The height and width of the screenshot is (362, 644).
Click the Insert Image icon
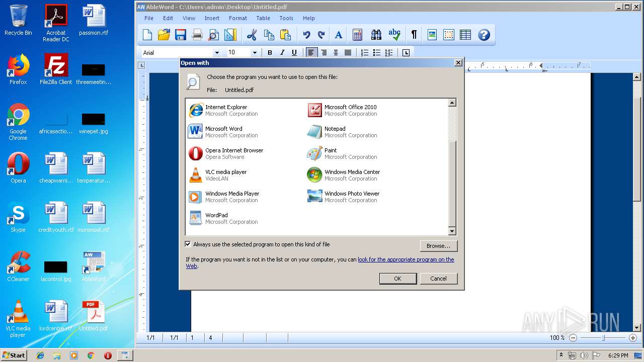click(x=432, y=35)
